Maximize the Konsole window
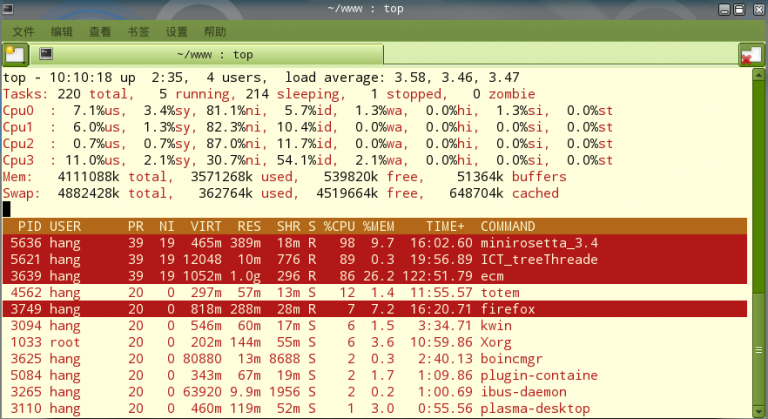This screenshot has width=768, height=419. (739, 9)
